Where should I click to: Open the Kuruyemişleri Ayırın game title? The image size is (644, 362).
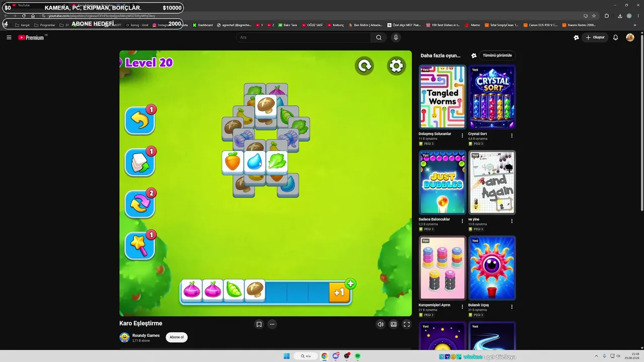(x=434, y=305)
